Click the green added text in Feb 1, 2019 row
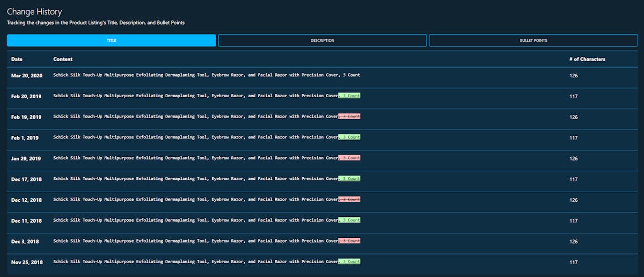The image size is (644, 277). [x=349, y=137]
